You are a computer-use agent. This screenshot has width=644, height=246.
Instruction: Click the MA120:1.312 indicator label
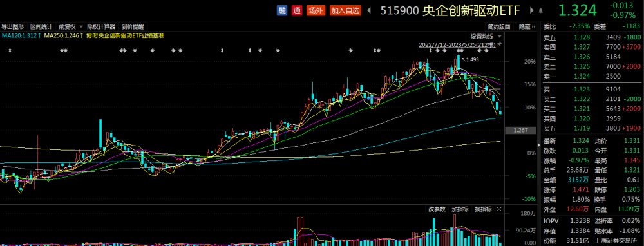pyautogui.click(x=21, y=36)
